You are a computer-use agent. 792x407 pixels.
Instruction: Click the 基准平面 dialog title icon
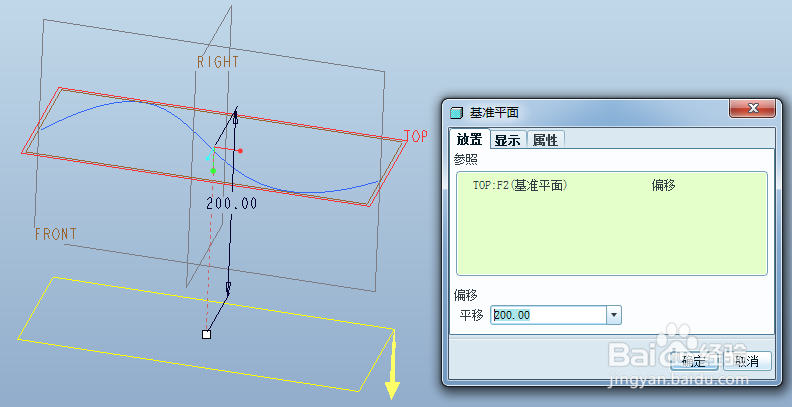(x=456, y=113)
